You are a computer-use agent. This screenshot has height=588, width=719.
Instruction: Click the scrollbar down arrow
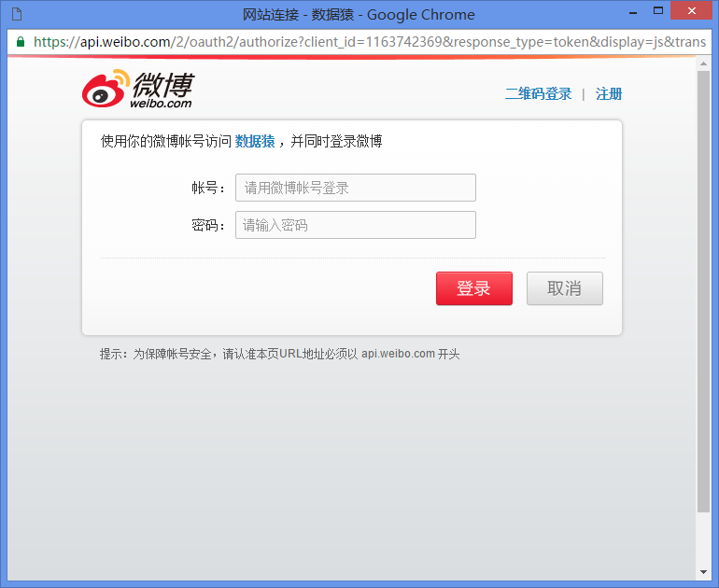pyautogui.click(x=703, y=572)
